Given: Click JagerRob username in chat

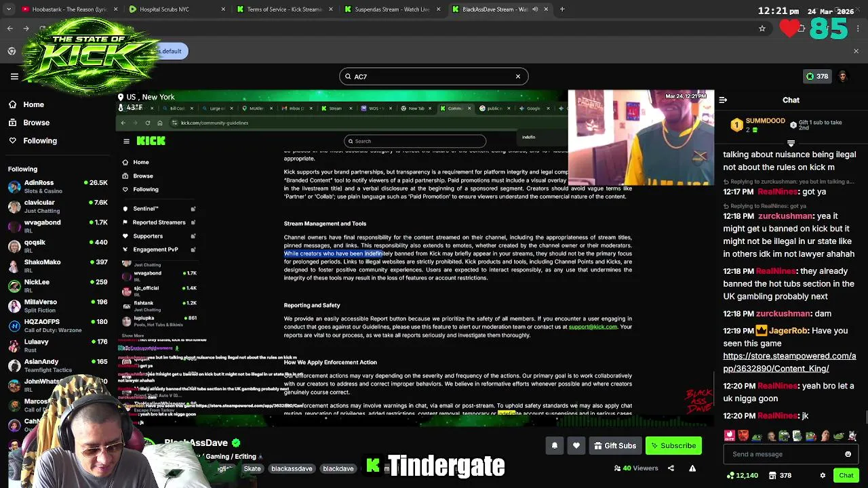Looking at the screenshot, I should point(788,331).
